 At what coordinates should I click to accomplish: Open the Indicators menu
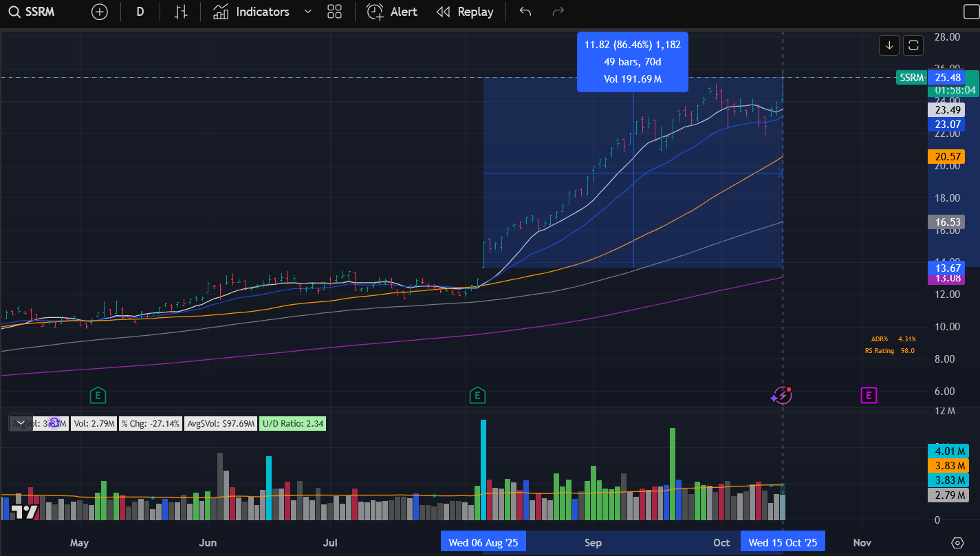coord(252,12)
